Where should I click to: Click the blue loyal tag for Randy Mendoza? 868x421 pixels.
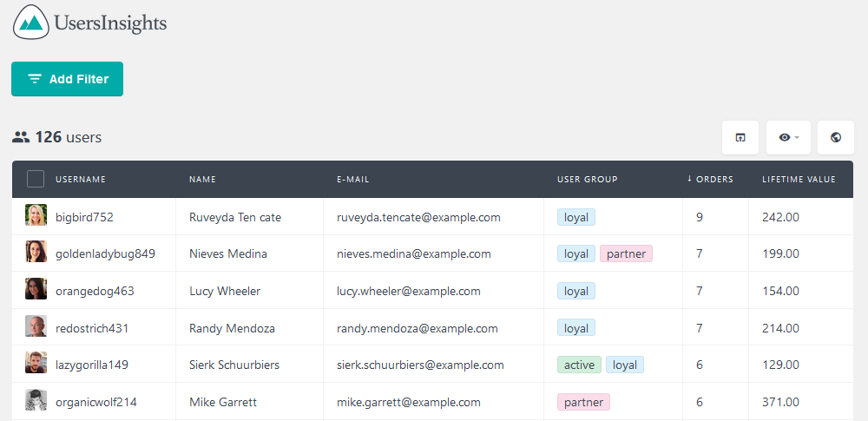(576, 328)
